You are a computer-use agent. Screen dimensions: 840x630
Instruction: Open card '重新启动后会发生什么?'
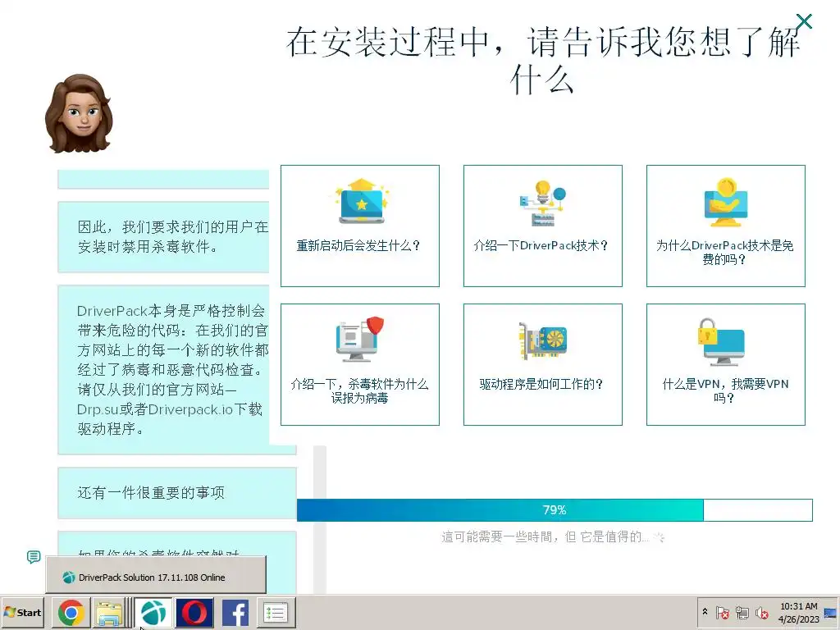(x=360, y=226)
